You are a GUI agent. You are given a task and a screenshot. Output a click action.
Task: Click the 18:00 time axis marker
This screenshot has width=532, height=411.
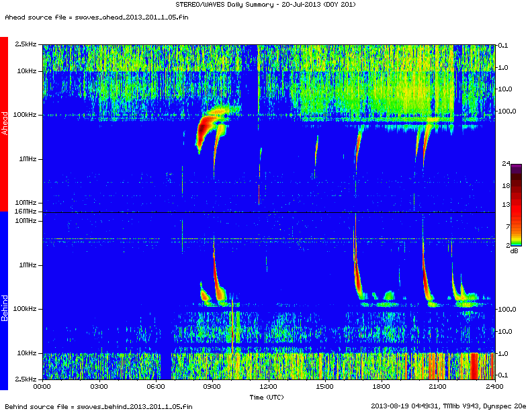point(382,387)
